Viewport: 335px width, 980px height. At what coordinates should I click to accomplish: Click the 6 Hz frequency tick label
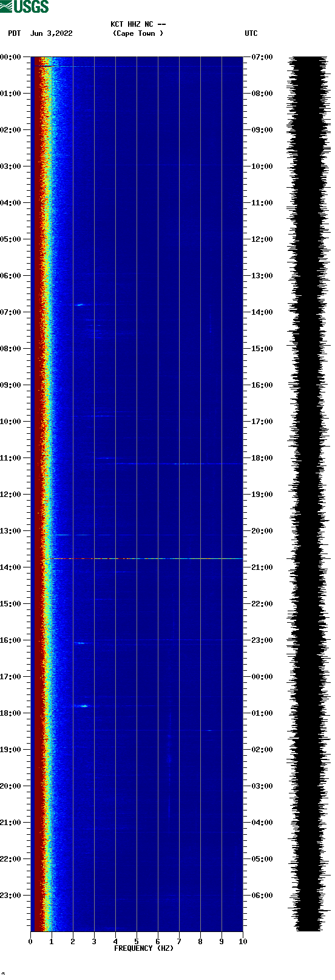(158, 942)
